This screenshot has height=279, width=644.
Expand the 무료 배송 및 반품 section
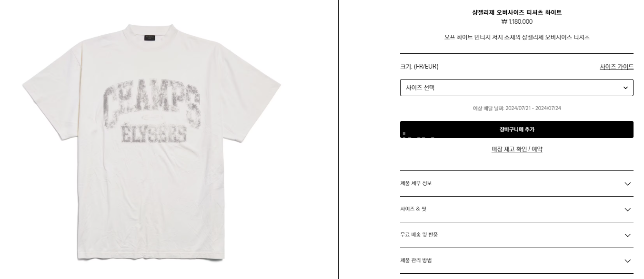point(517,235)
